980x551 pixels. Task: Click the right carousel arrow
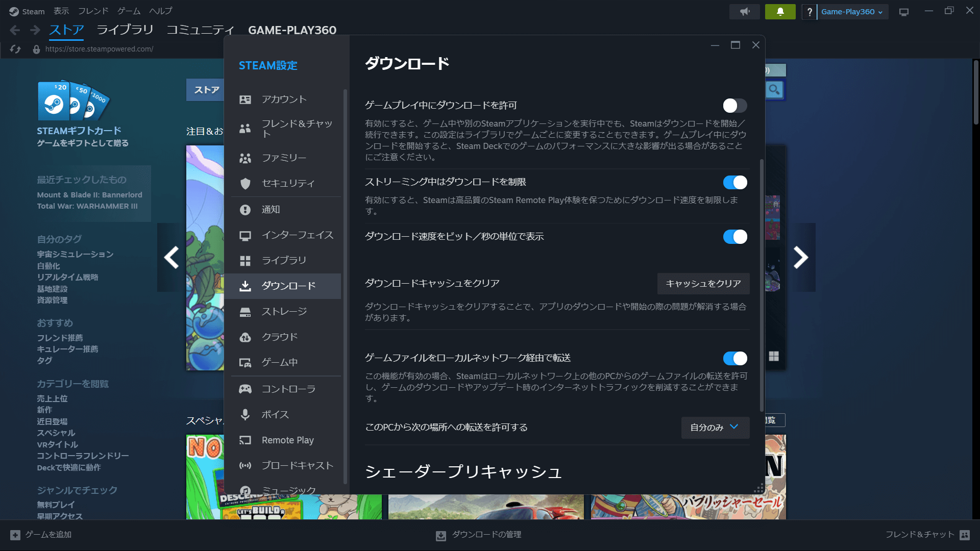[802, 258]
